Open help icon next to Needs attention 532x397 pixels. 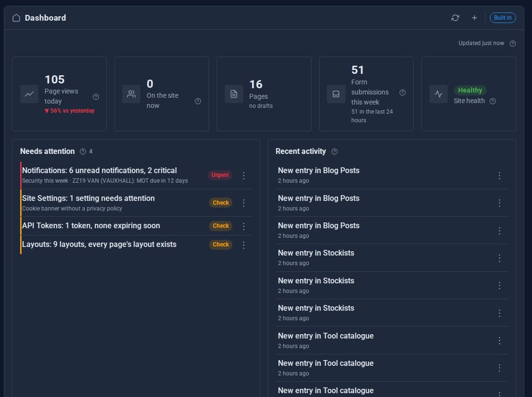pos(83,152)
